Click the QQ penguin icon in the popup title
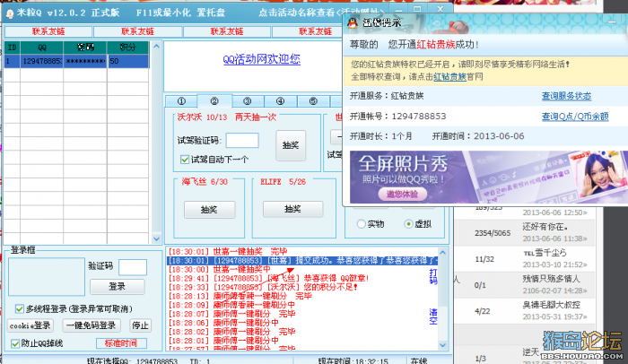 [x=353, y=22]
